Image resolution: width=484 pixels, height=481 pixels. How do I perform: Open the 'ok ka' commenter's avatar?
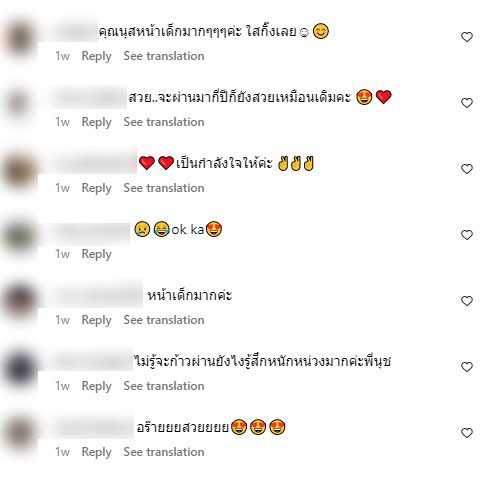19,235
